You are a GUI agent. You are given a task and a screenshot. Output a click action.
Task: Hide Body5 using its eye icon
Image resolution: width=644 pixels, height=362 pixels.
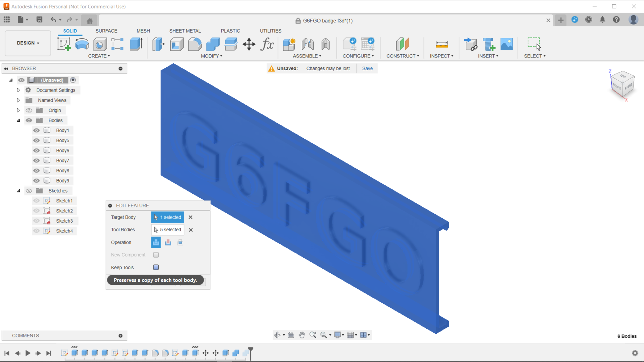click(36, 140)
